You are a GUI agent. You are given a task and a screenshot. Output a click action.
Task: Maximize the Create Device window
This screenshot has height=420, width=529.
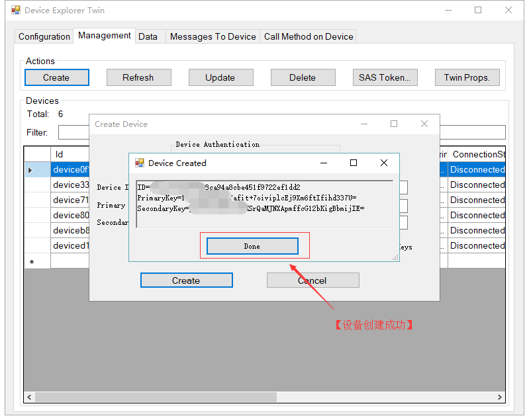pyautogui.click(x=394, y=124)
